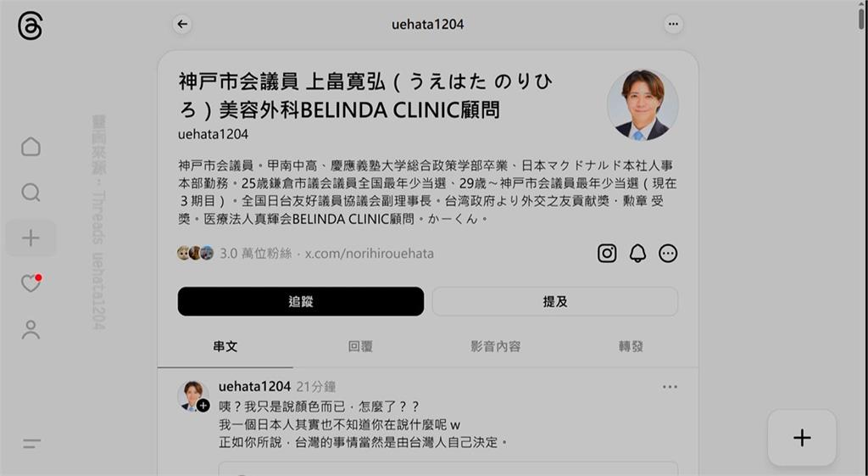The height and width of the screenshot is (476, 868).
Task: Open the More menu lines icon
Action: click(31, 443)
